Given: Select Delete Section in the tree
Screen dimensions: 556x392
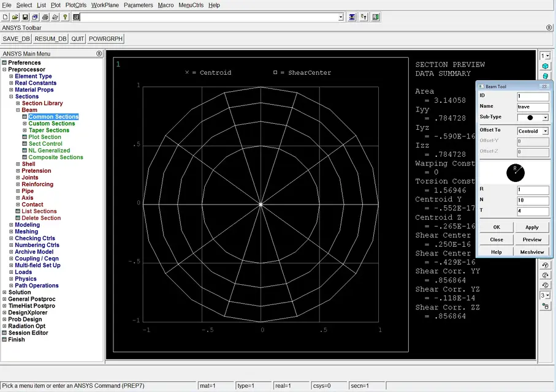Looking at the screenshot, I should point(41,218).
